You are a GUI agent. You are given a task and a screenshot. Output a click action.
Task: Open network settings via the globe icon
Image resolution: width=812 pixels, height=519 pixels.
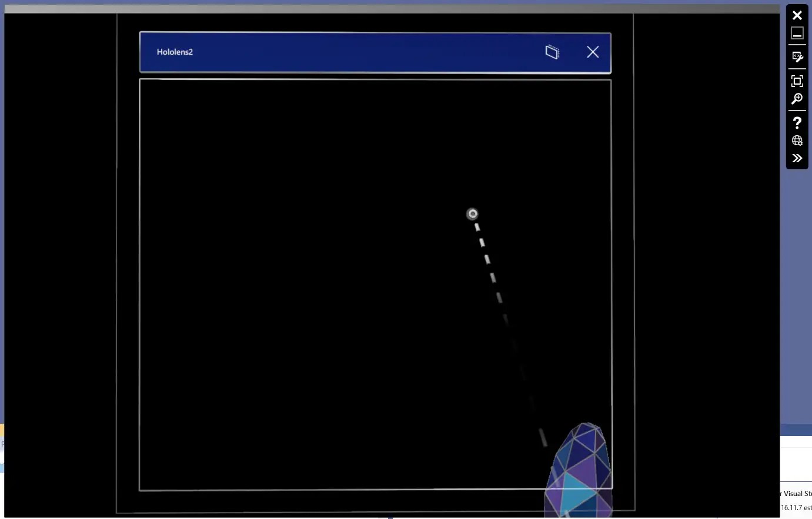797,140
